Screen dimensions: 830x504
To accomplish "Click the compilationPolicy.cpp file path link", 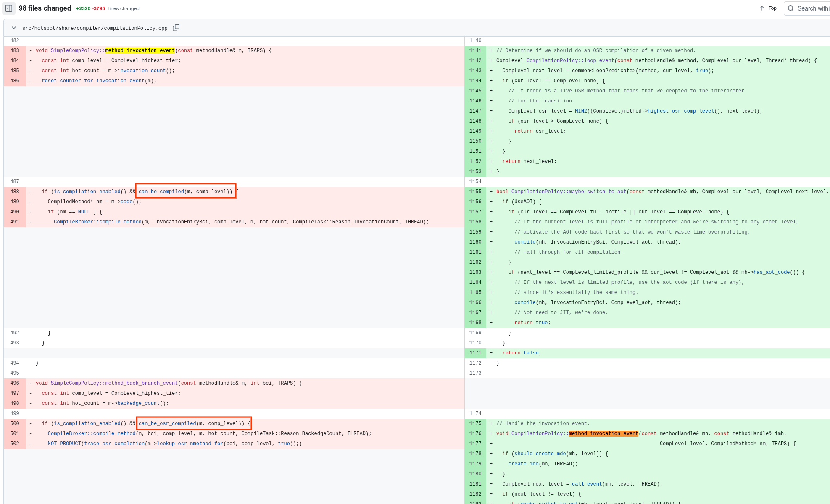I will pyautogui.click(x=95, y=28).
